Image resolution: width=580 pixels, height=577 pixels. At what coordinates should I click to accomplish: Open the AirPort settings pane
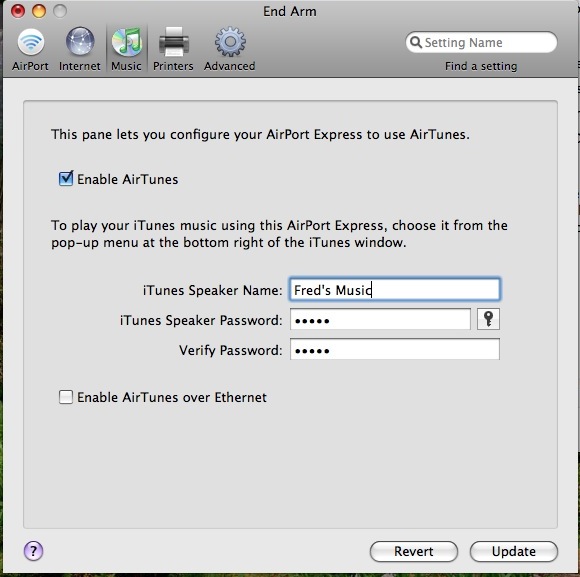(x=30, y=49)
